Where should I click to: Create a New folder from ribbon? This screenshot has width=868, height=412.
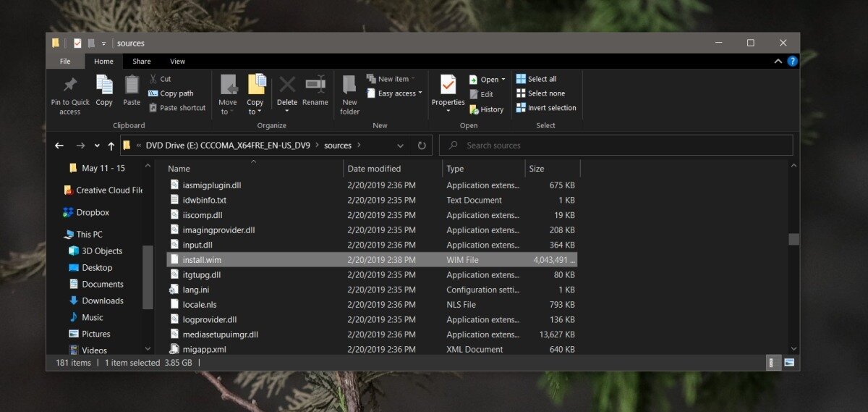coord(350,94)
